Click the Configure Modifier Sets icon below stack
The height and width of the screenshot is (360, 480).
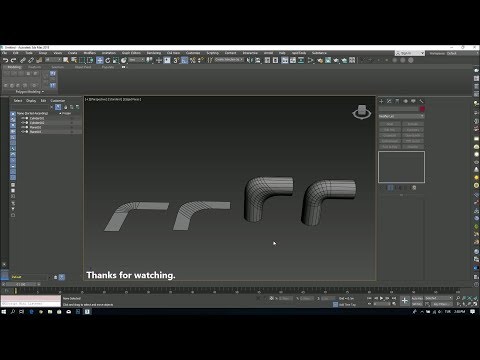point(414,188)
